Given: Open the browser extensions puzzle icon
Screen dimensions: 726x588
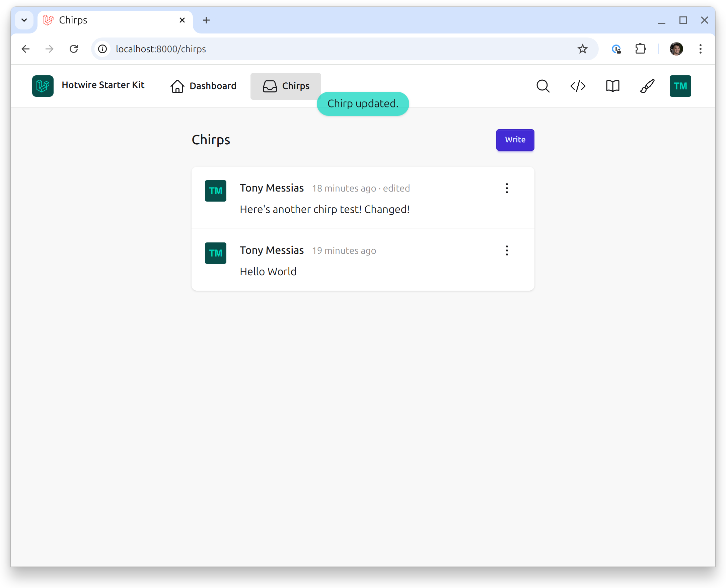Looking at the screenshot, I should pyautogui.click(x=640, y=49).
